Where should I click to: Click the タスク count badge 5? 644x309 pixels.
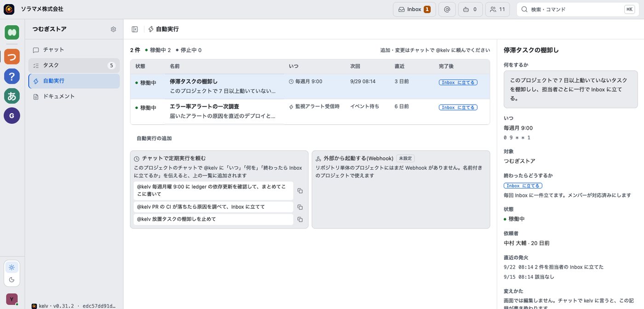[111, 66]
